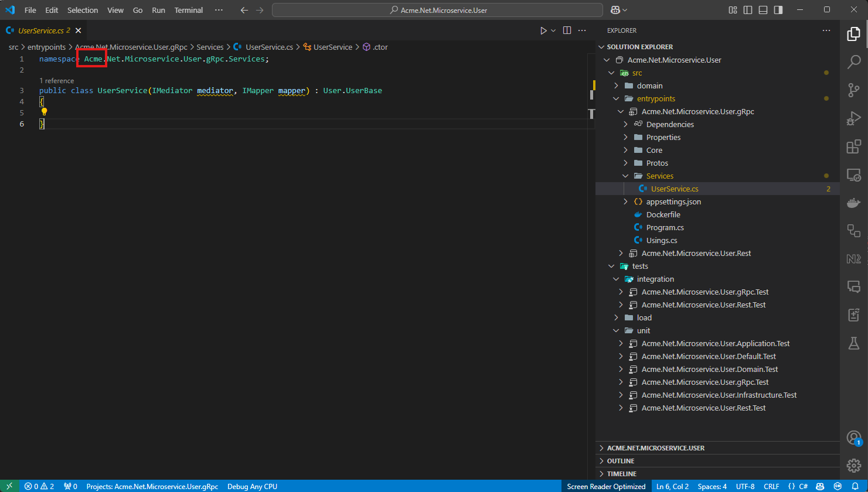Viewport: 868px width, 492px height.
Task: Open the Manage settings gear
Action: pyautogui.click(x=854, y=465)
